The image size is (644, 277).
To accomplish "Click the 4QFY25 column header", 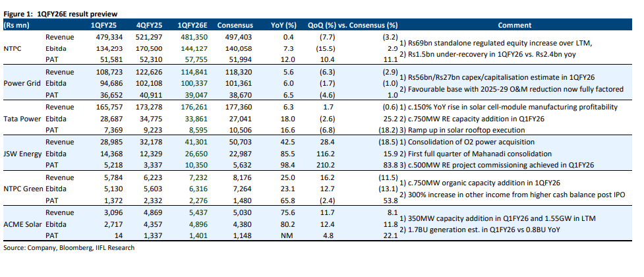I will [x=150, y=25].
